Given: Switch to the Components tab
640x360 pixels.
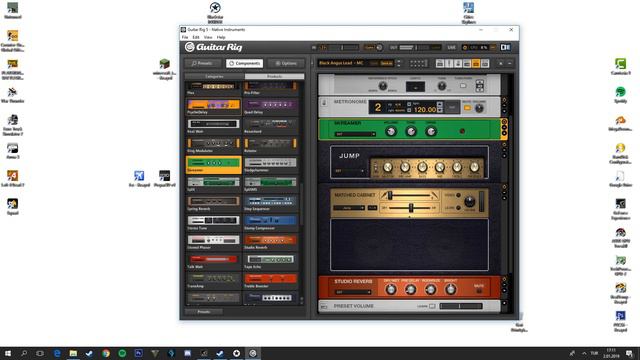Looking at the screenshot, I should point(244,63).
